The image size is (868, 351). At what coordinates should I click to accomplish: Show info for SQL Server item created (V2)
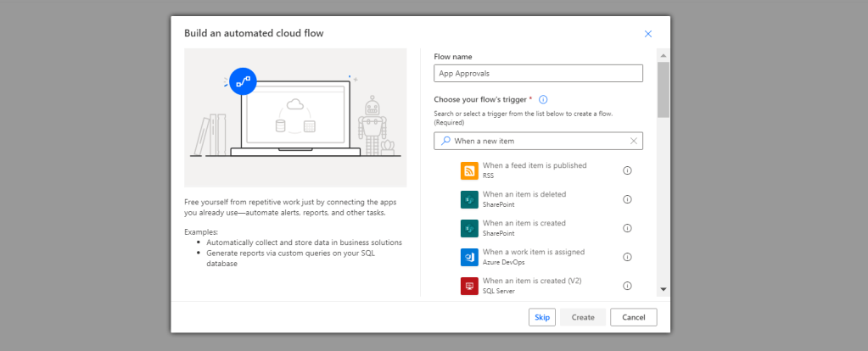[x=628, y=286]
